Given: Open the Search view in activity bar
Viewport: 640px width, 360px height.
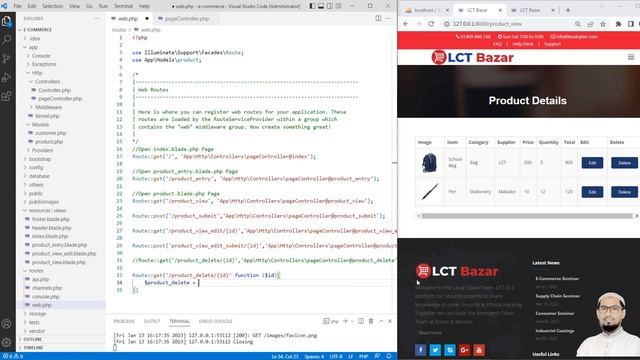Looking at the screenshot, I should (x=7, y=40).
